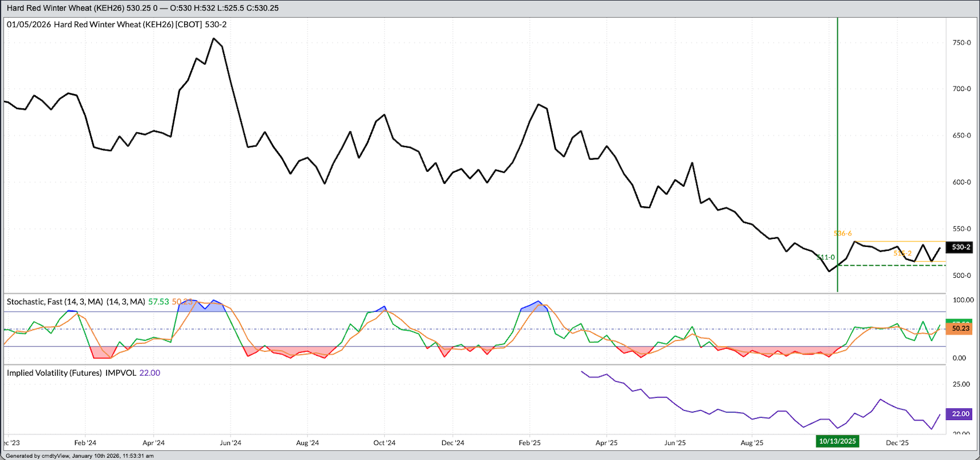The width and height of the screenshot is (980, 460).
Task: Click the purple 22.00 implied volatility tag
Action: 961,414
